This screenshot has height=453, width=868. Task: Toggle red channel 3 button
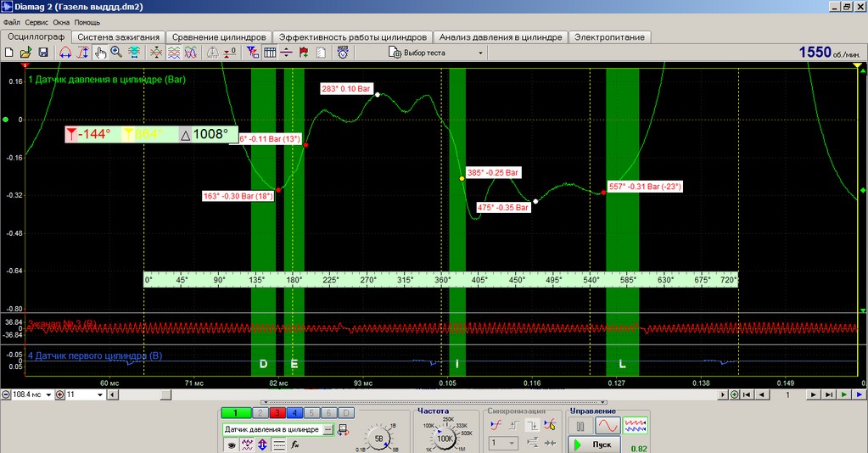point(277,412)
